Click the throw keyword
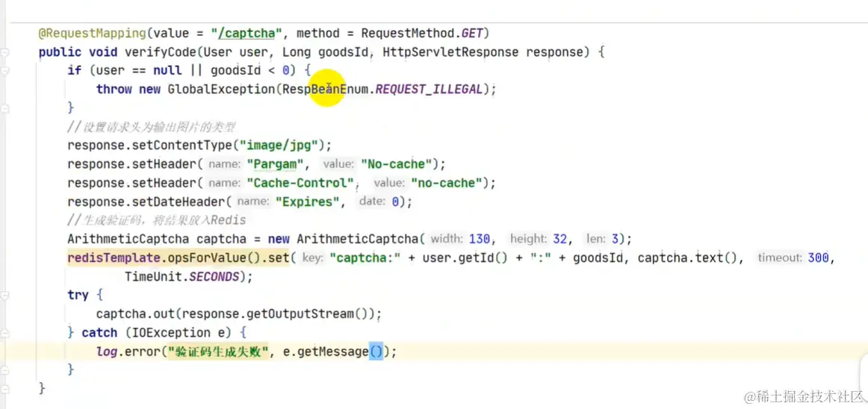This screenshot has width=868, height=409. (114, 89)
